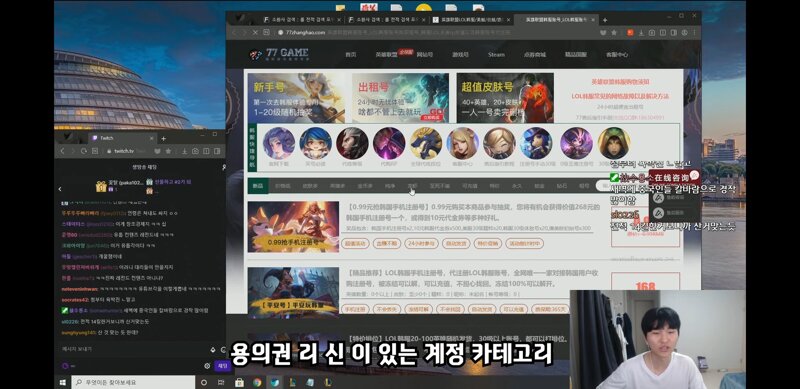Screen dimensions: 800x389
Task: Switch to the third browser tab
Action: tap(469, 20)
